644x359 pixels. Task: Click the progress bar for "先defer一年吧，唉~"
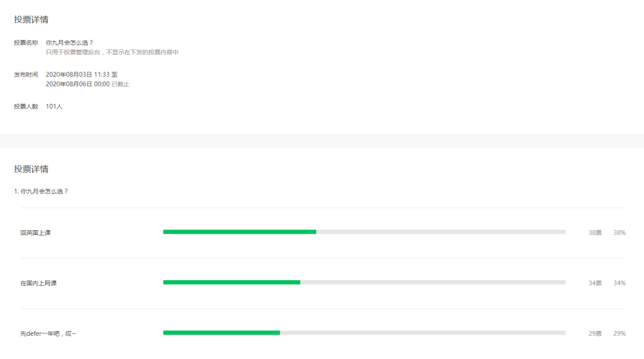tap(364, 333)
